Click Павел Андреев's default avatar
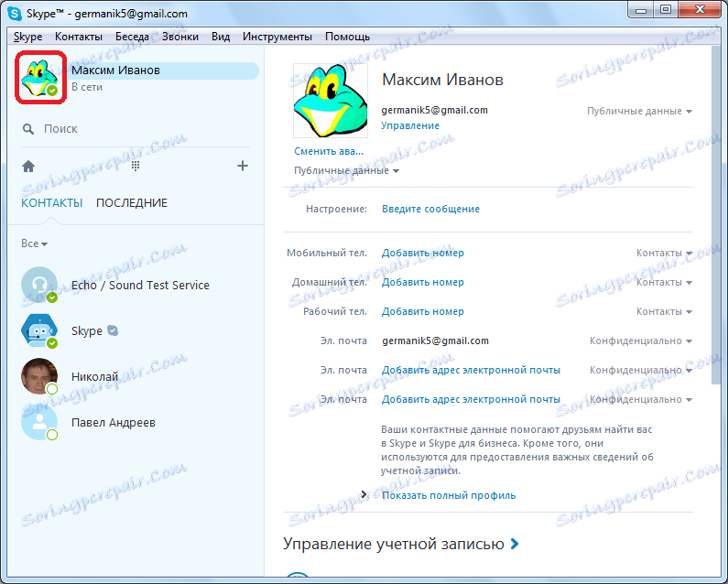 click(x=39, y=422)
